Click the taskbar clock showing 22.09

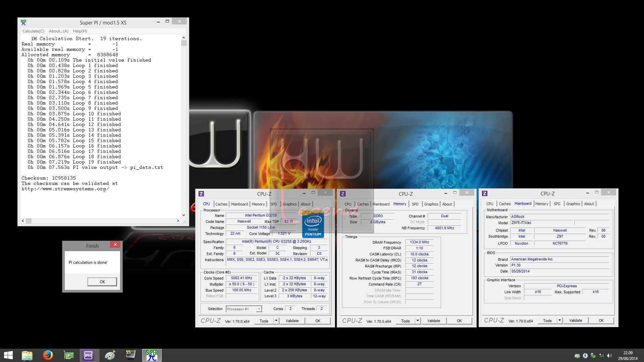[628, 356]
